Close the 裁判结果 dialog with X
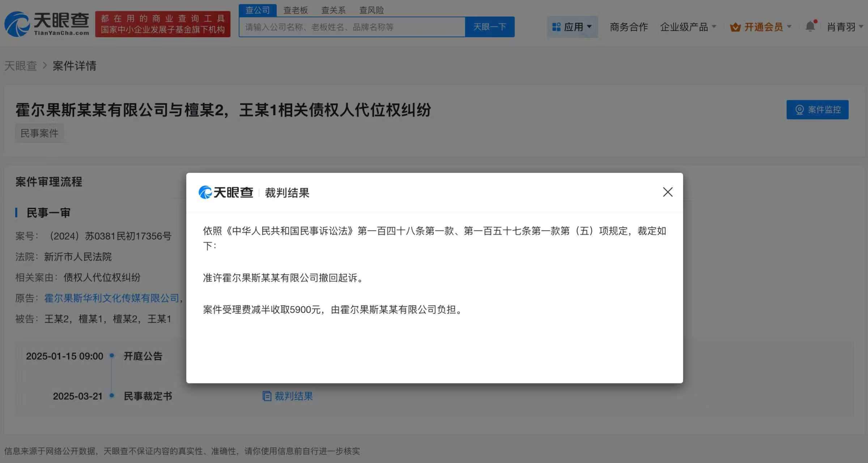 click(668, 192)
